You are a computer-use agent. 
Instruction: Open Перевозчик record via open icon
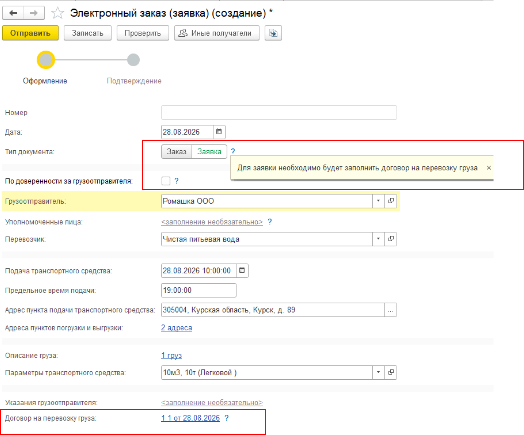[390, 239]
